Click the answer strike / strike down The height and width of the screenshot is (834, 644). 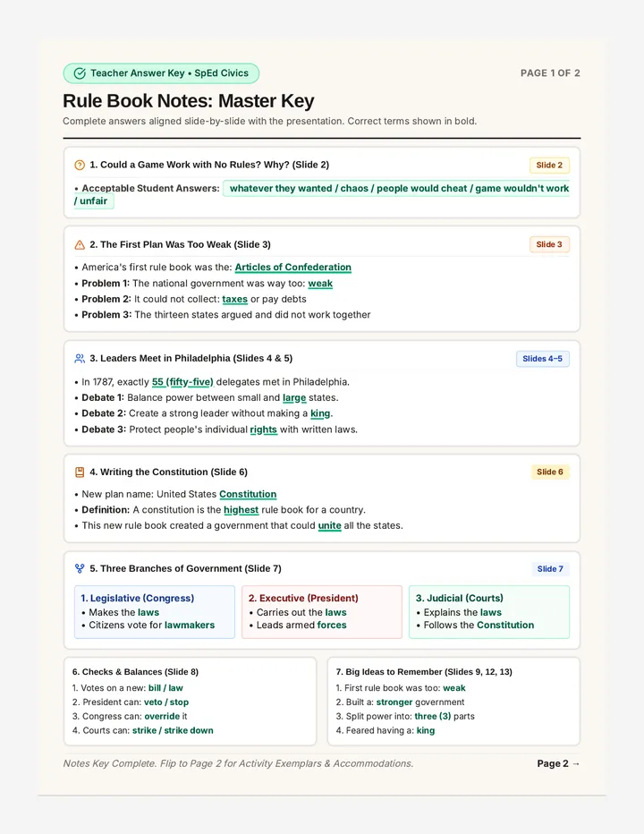pyautogui.click(x=173, y=730)
